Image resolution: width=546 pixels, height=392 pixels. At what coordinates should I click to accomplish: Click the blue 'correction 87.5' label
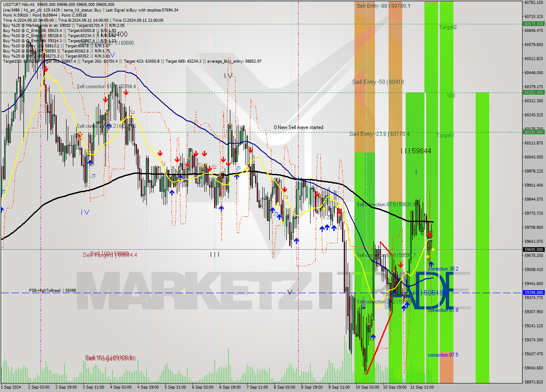coord(443,355)
